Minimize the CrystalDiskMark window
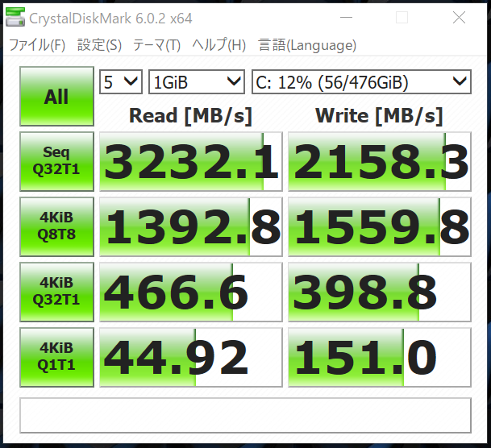The image size is (491, 448). click(347, 18)
